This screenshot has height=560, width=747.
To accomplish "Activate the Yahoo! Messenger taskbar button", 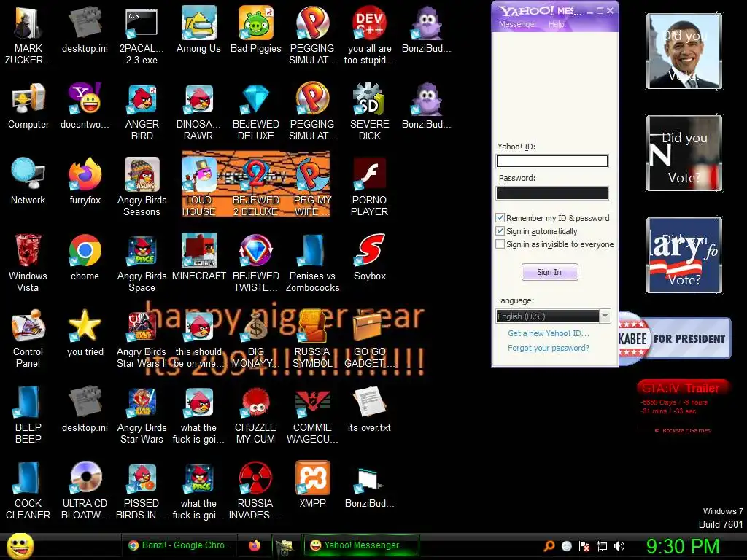I will (362, 545).
